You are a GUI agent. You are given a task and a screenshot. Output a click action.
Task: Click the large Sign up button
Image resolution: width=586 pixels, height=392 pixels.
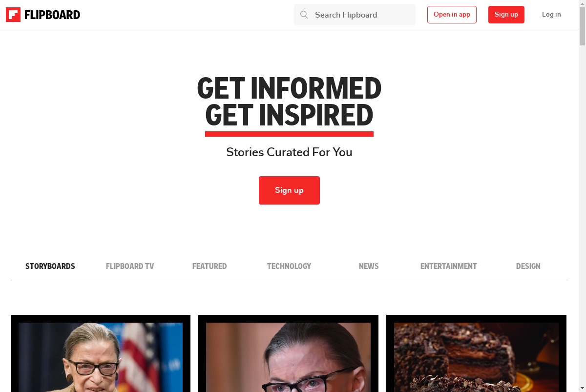coord(289,190)
